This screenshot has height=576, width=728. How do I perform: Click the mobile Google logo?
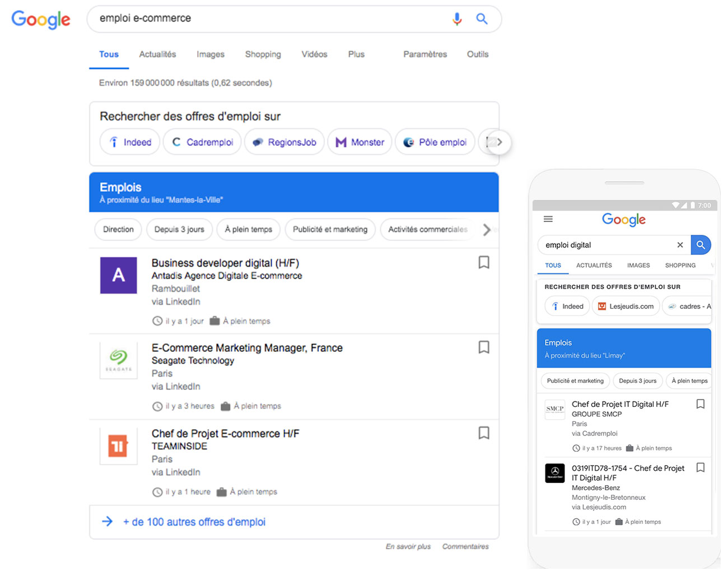(x=624, y=220)
